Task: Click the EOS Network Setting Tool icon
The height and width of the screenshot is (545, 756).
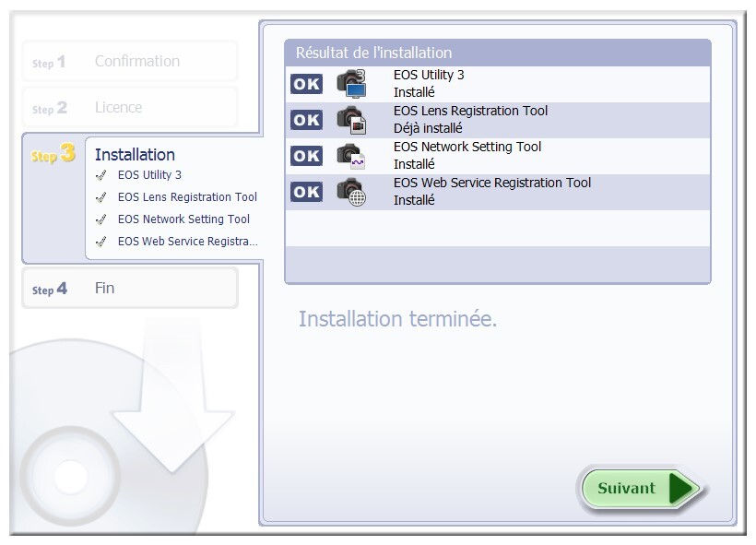Action: (x=351, y=156)
